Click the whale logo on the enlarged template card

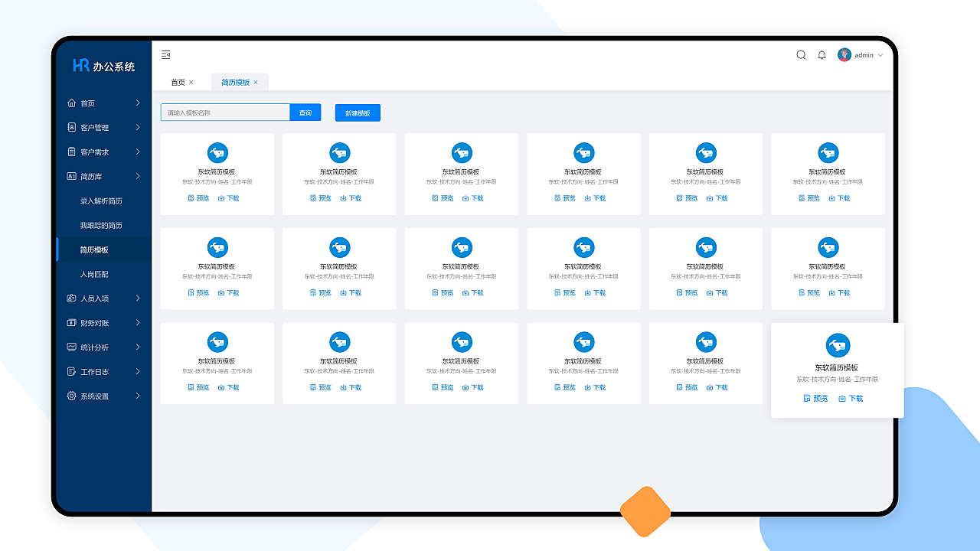[x=838, y=345]
